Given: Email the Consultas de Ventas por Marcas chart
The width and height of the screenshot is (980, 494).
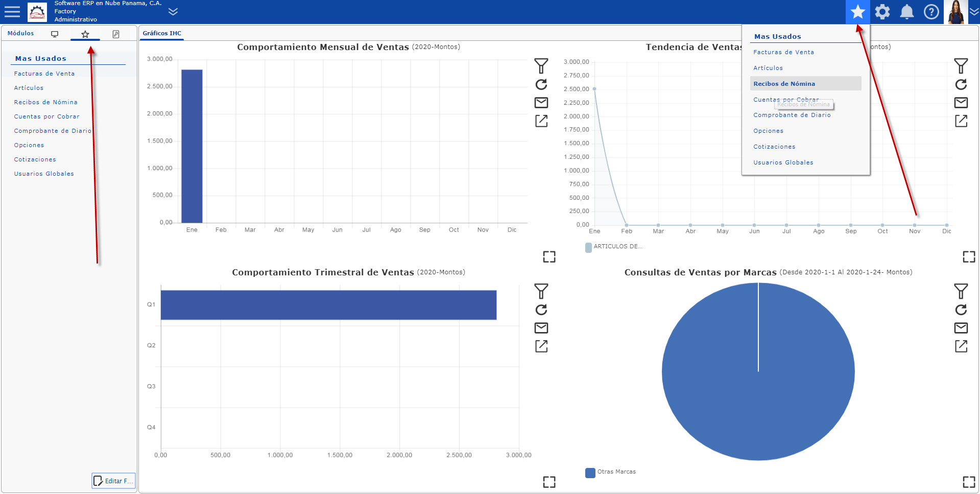Looking at the screenshot, I should pyautogui.click(x=961, y=328).
